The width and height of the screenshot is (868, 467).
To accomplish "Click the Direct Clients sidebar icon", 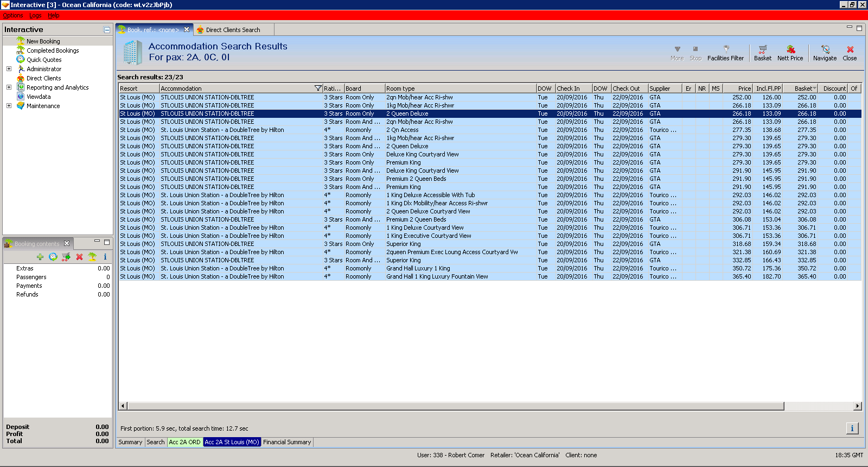I will pyautogui.click(x=21, y=78).
